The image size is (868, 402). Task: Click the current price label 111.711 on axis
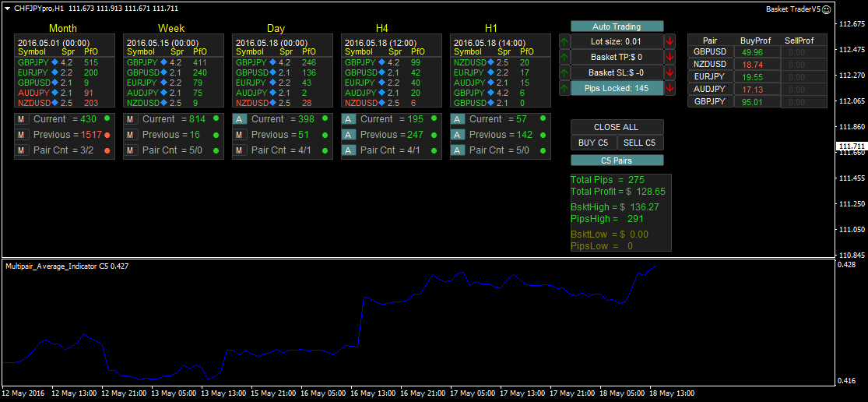point(851,146)
